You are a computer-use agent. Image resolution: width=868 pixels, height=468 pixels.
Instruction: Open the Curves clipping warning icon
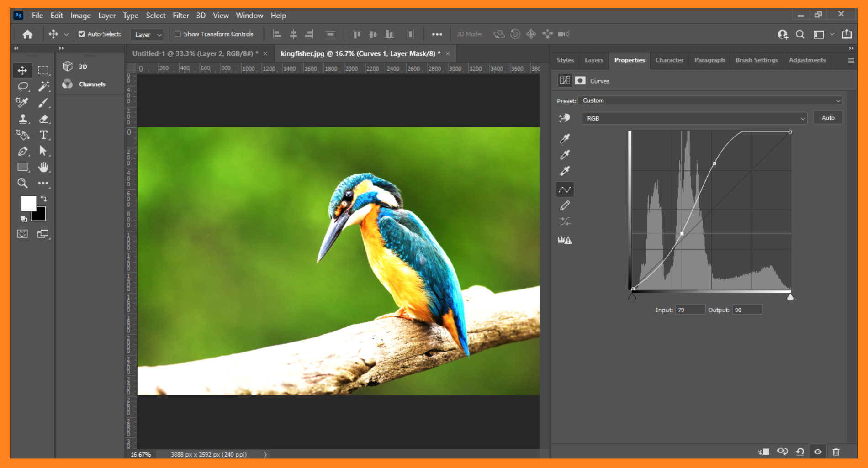tap(565, 239)
